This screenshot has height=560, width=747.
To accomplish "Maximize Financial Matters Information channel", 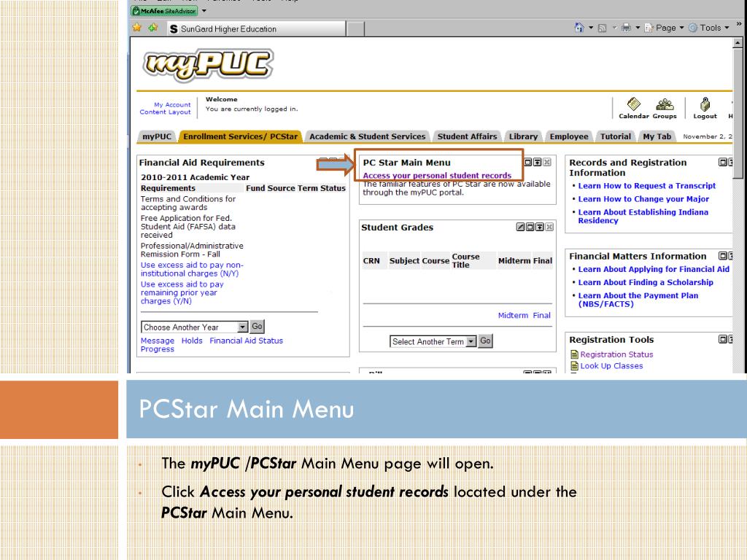I will coord(723,256).
